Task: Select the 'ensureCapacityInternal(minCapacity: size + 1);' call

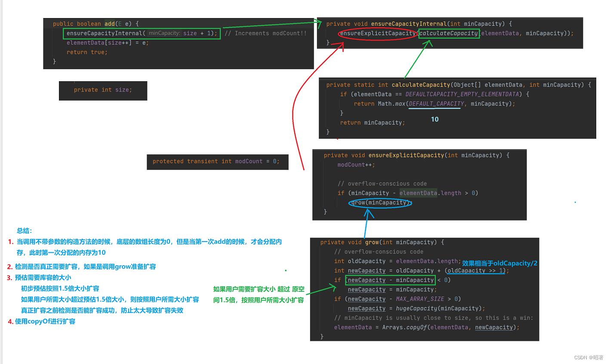Action: (x=142, y=34)
